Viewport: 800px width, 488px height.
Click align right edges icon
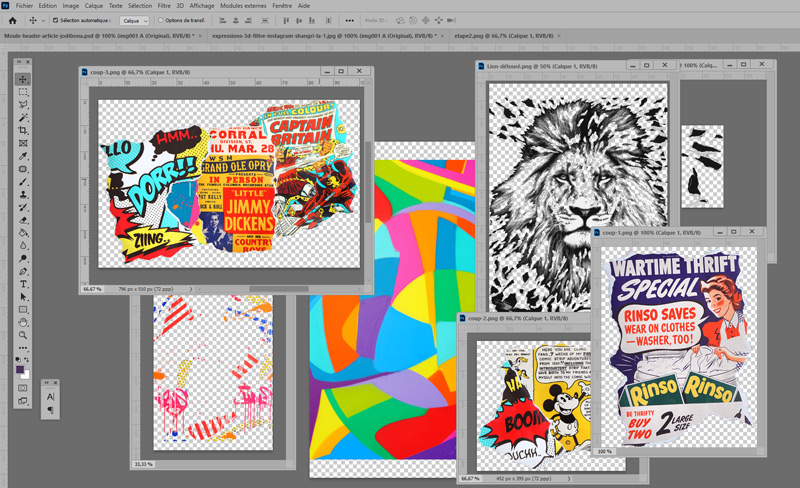coord(248,20)
